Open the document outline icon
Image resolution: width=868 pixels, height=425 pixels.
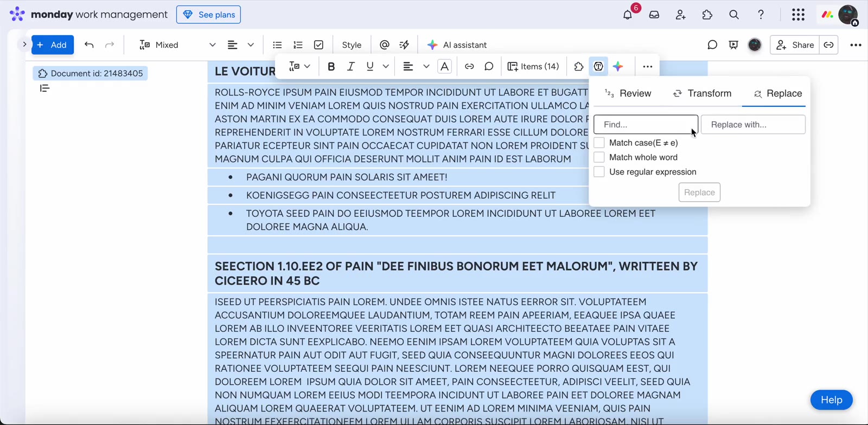coord(44,88)
